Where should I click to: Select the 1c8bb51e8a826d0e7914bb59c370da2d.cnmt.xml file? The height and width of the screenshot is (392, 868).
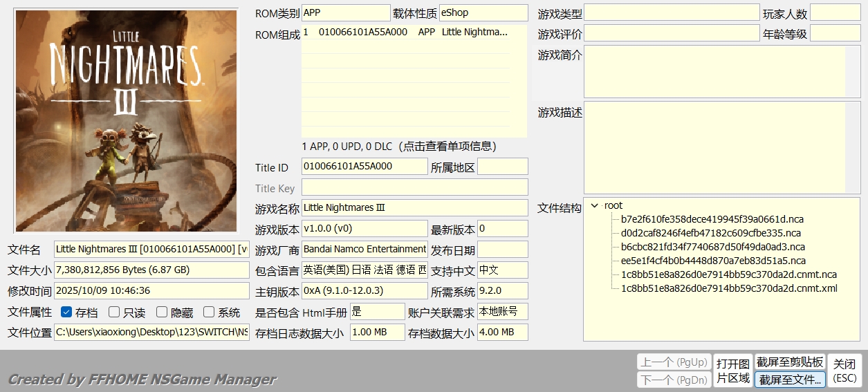tap(729, 288)
